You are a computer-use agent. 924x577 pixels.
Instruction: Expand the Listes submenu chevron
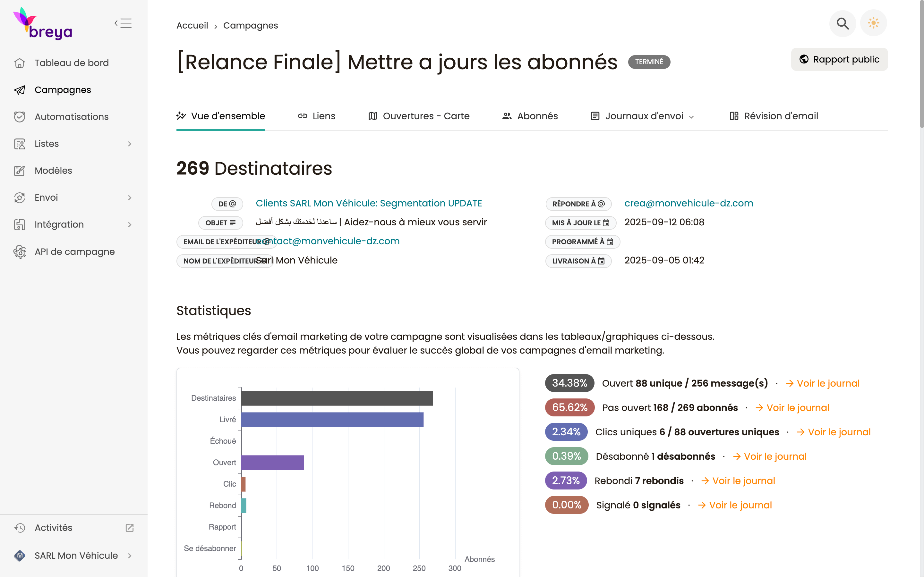click(x=129, y=144)
